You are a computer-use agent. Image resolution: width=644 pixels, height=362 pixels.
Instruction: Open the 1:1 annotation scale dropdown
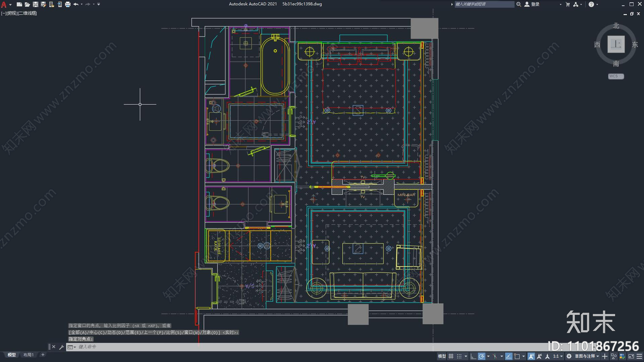click(x=558, y=356)
